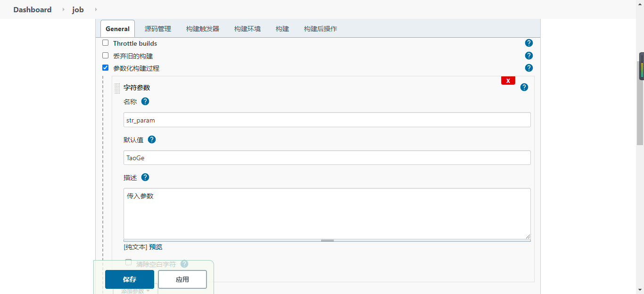Image resolution: width=644 pixels, height=294 pixels.
Task: Show help for 清除空白字符 option
Action: point(184,264)
